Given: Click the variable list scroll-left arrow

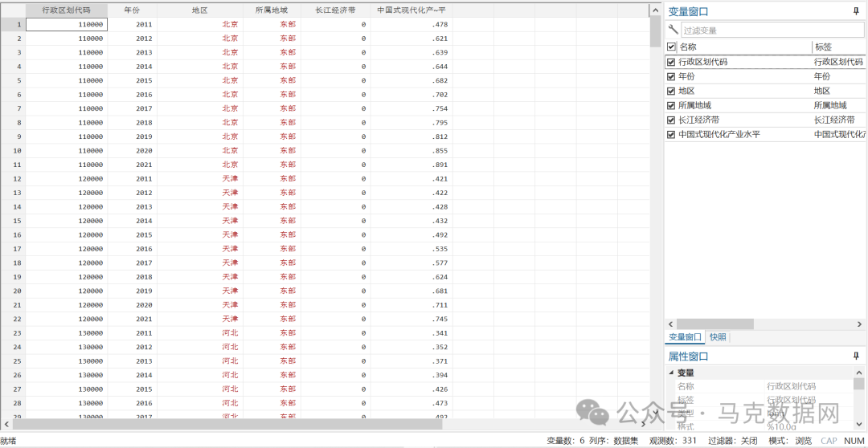Looking at the screenshot, I should (x=670, y=324).
